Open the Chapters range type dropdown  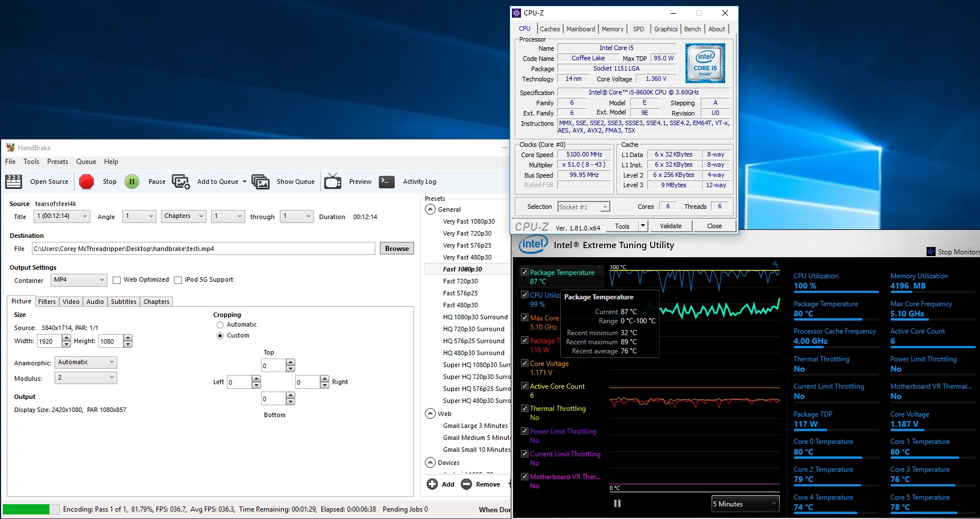click(x=184, y=216)
